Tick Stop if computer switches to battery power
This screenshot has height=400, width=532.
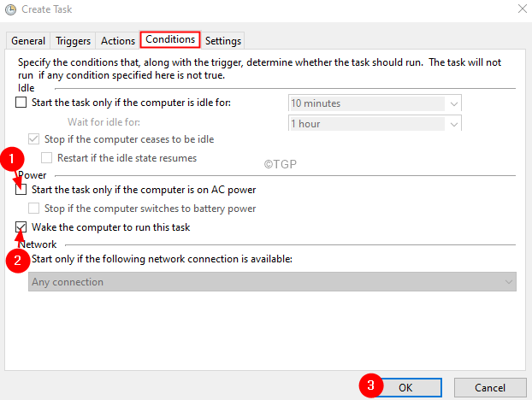35,209
